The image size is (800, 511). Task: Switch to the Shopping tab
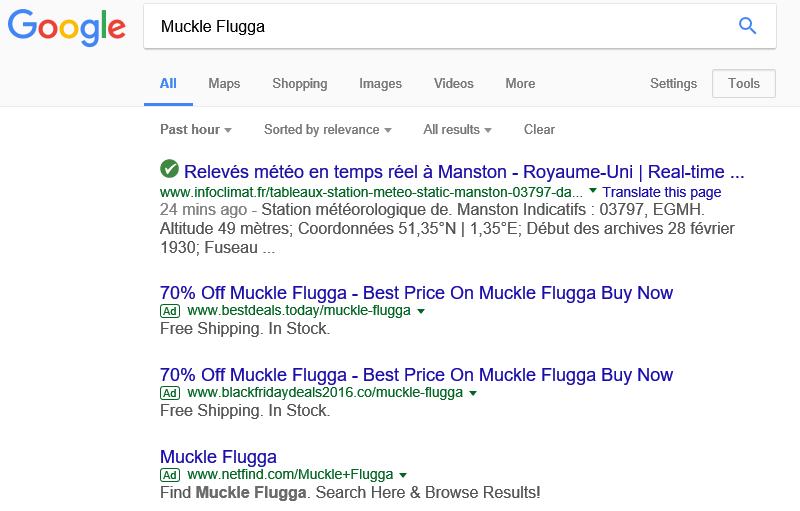point(300,84)
